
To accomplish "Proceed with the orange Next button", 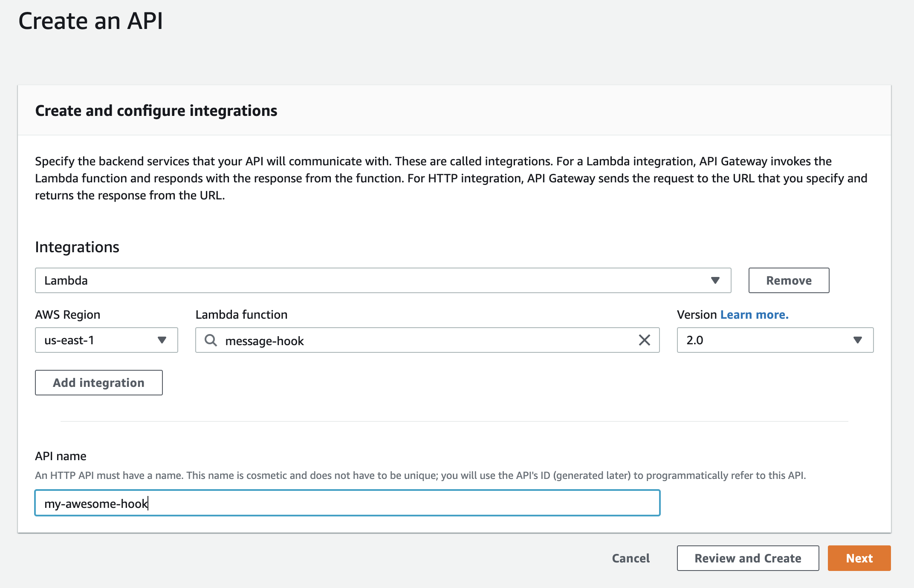I will [859, 558].
